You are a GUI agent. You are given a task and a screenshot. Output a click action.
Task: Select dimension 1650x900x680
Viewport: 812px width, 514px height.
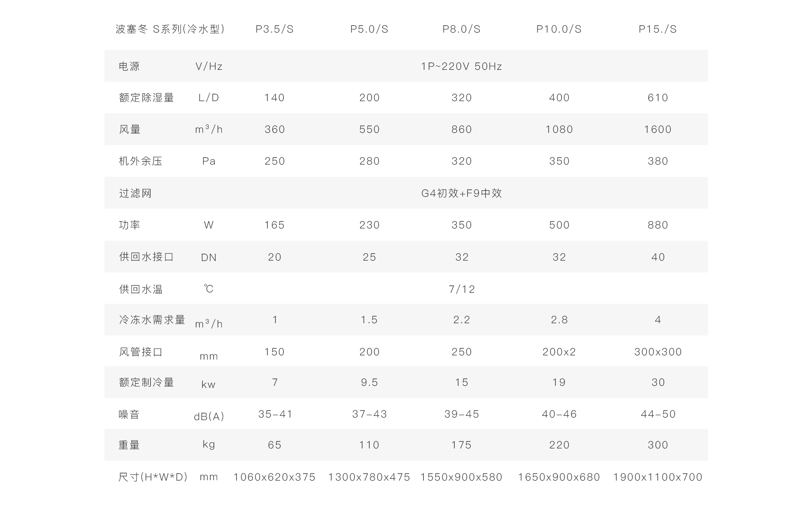(x=559, y=477)
